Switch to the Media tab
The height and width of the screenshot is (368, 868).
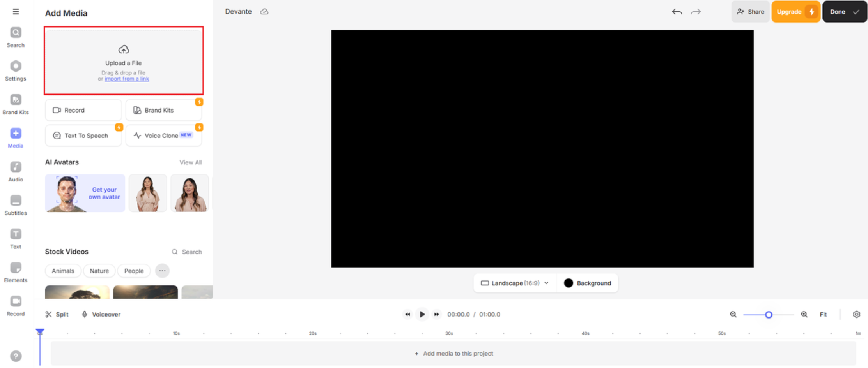[x=16, y=137]
